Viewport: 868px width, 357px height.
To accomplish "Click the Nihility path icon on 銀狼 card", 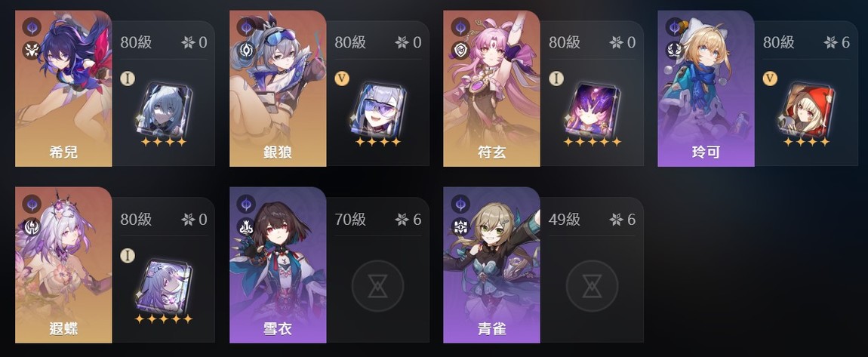I will point(246,51).
